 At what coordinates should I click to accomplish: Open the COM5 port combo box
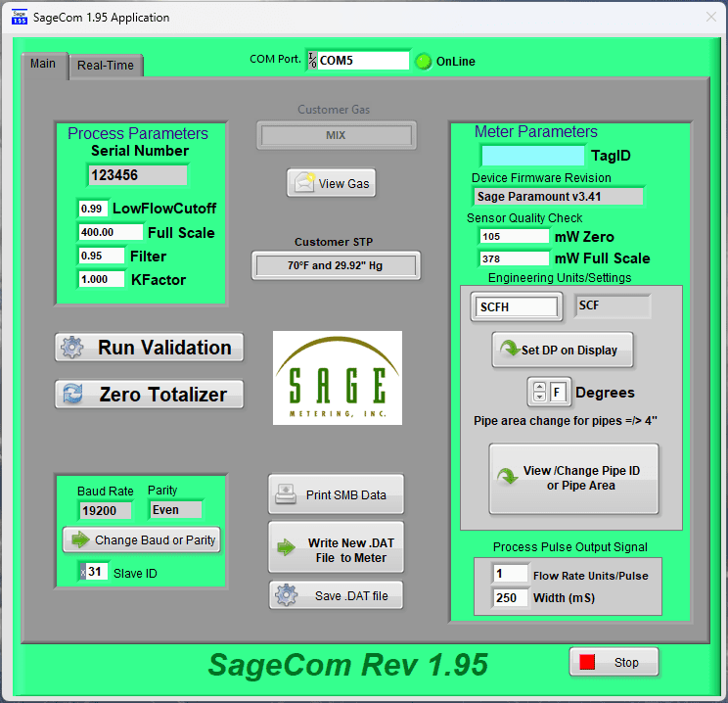(357, 60)
